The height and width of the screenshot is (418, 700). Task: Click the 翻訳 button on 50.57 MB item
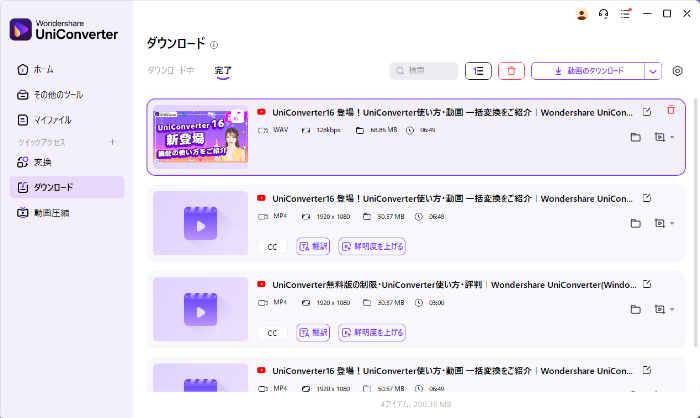313,247
